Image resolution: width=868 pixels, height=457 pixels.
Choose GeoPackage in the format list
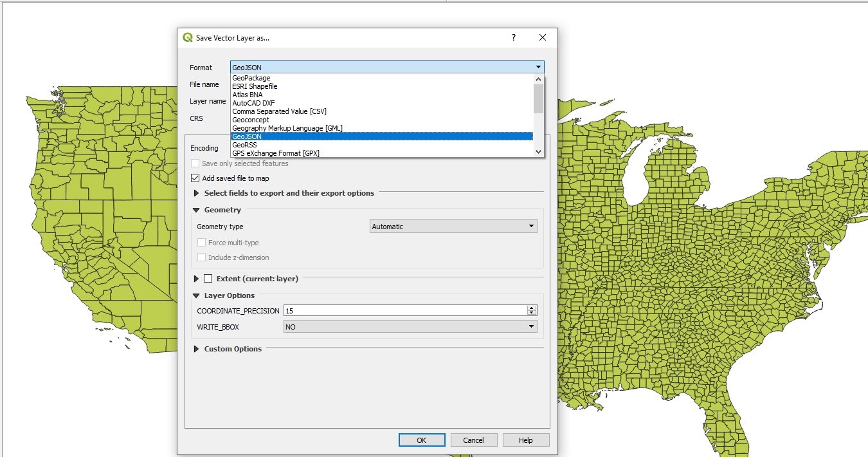251,78
